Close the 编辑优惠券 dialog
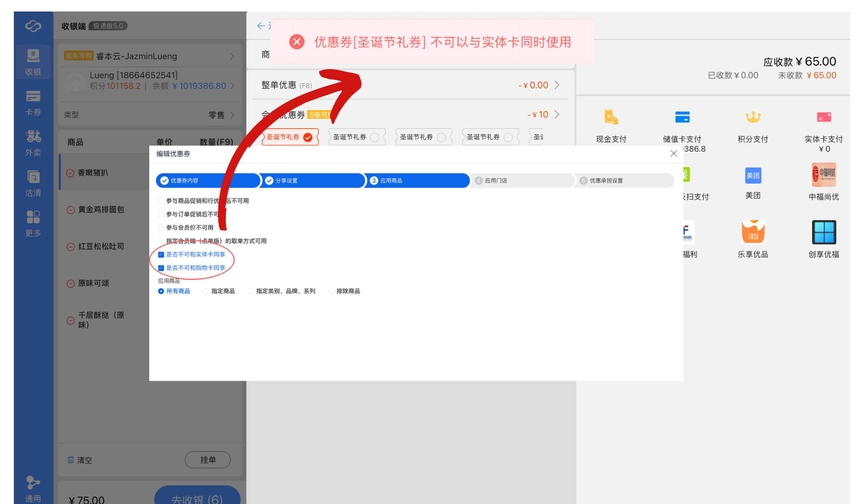The height and width of the screenshot is (504, 864). (673, 154)
